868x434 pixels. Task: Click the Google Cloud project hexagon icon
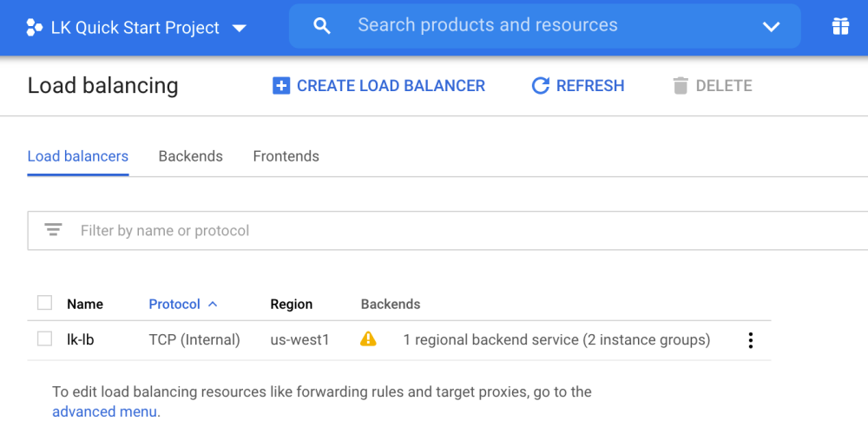point(34,28)
